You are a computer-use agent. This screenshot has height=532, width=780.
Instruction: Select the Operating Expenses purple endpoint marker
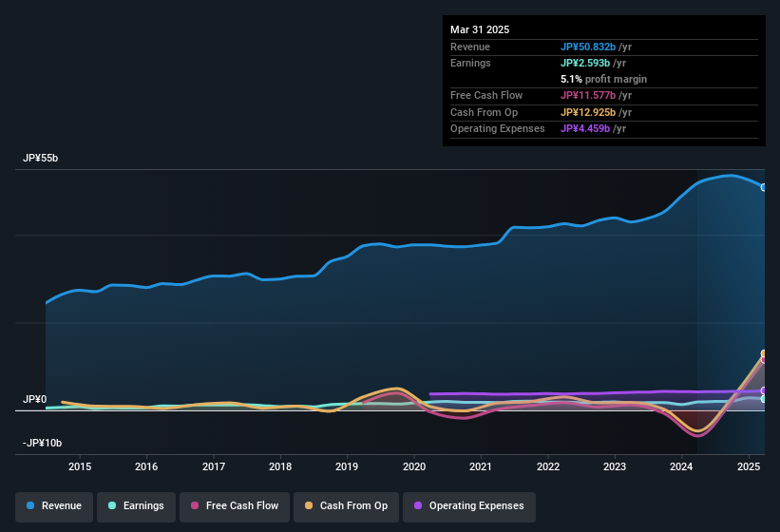[x=764, y=390]
